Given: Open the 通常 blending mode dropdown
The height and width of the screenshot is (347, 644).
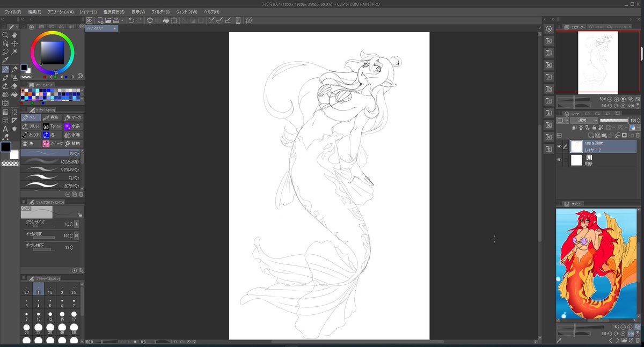Looking at the screenshot, I should click(584, 121).
